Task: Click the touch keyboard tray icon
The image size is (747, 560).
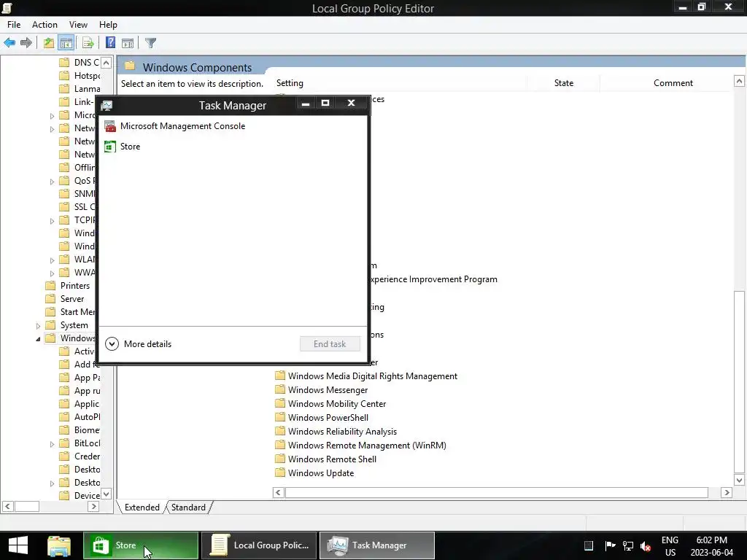Action: 589,545
